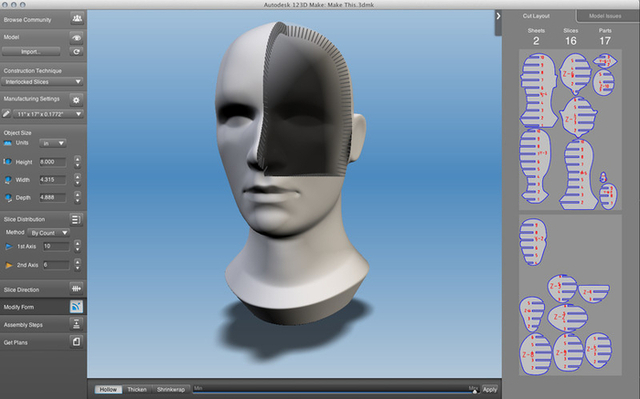640x399 pixels.
Task: Click Modify Form label
Action: coord(19,307)
